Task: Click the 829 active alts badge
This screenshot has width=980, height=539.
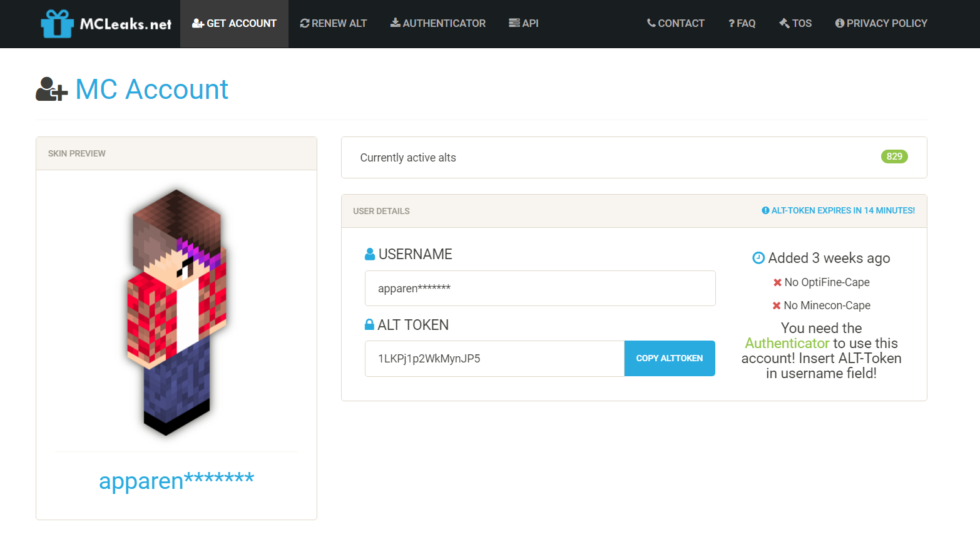Action: pos(894,157)
